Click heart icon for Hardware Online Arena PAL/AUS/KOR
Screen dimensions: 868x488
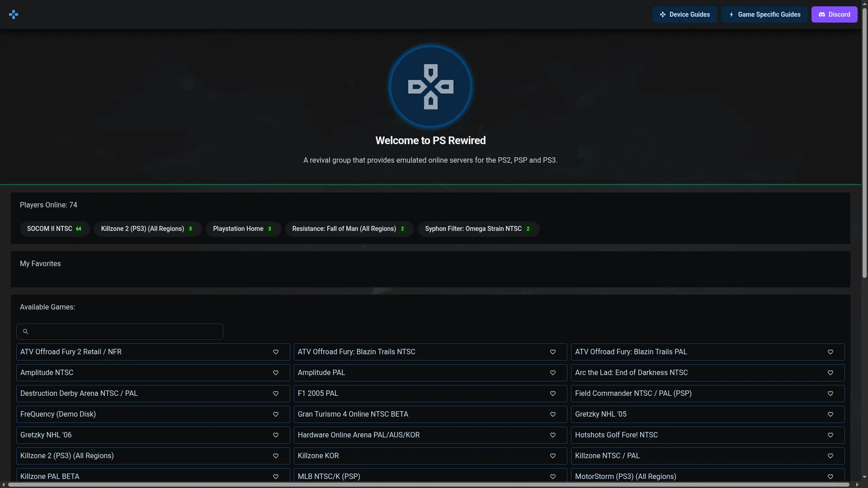tap(553, 435)
